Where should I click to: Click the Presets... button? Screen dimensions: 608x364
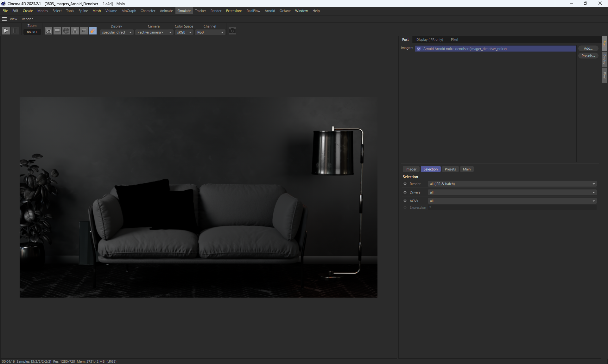(588, 56)
